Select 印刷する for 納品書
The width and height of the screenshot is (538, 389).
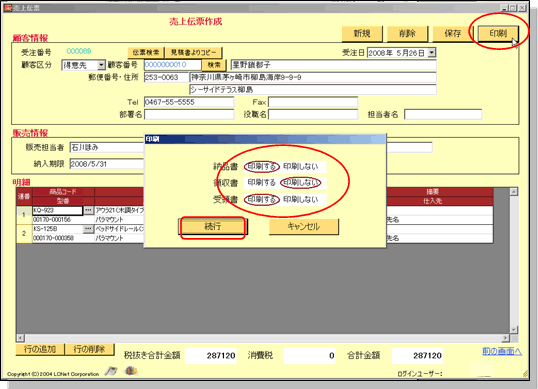(x=261, y=166)
